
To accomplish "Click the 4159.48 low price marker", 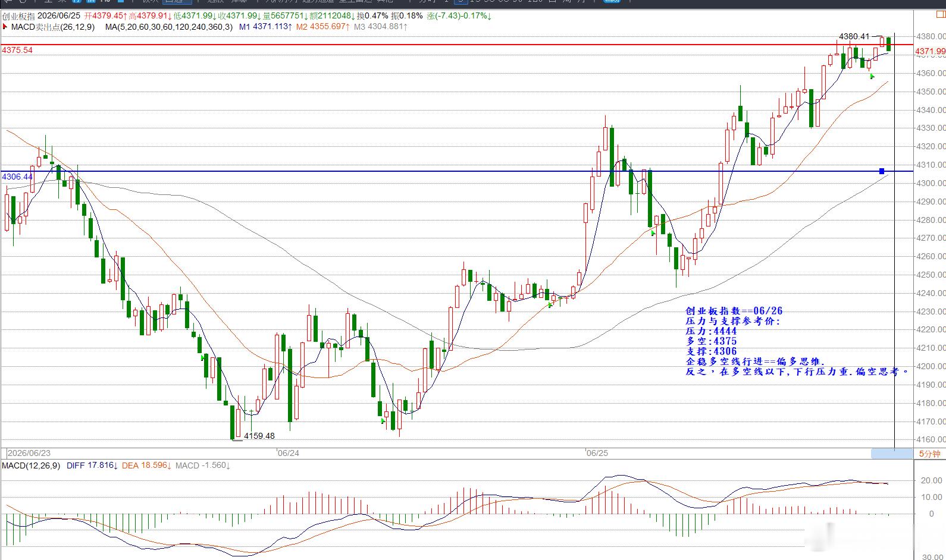I will point(259,436).
